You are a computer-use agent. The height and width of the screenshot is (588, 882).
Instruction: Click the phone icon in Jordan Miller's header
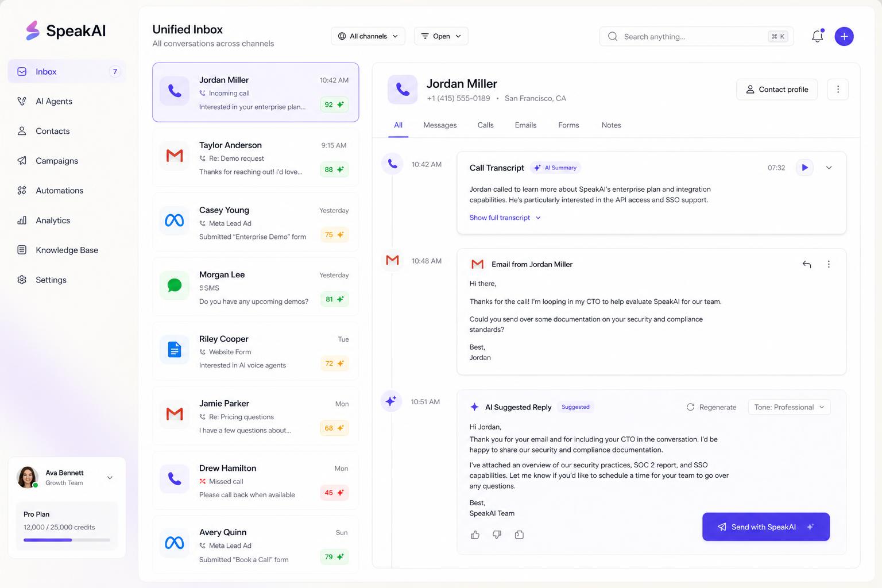[x=403, y=89]
